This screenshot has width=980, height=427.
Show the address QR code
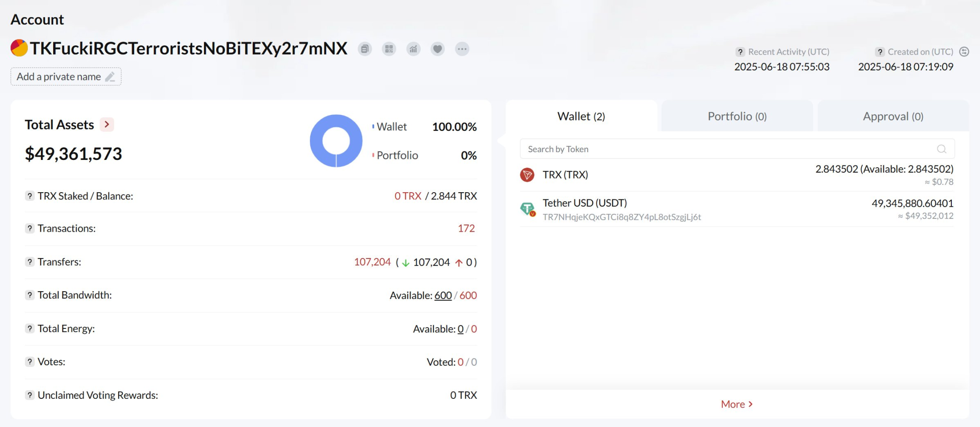click(x=389, y=49)
